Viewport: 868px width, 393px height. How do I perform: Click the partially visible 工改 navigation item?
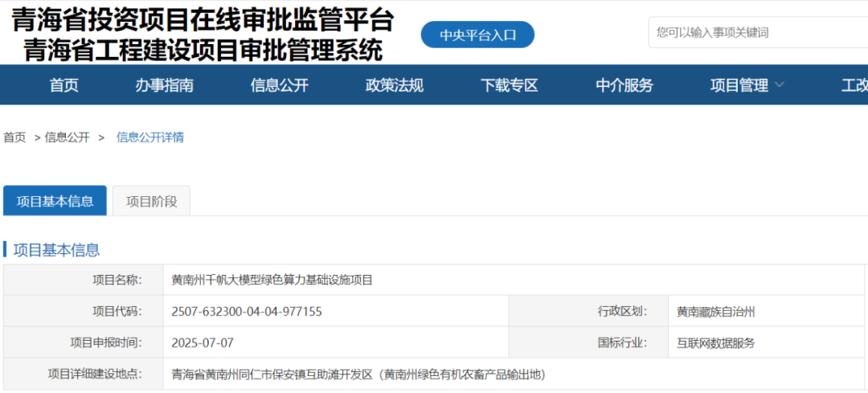point(854,85)
